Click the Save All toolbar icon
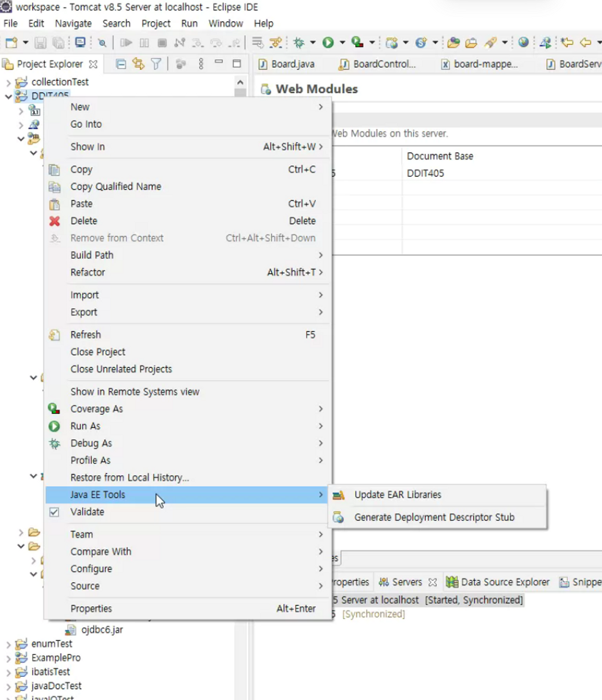602x700 pixels. [59, 43]
